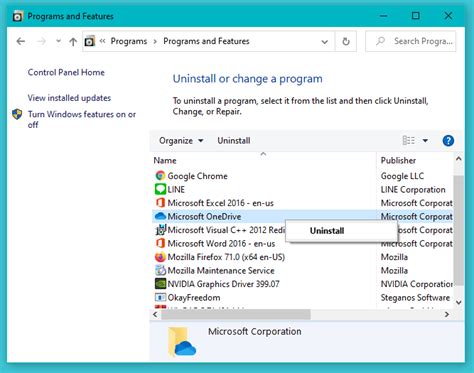Click the horizontal scrollbar thumb
The width and height of the screenshot is (474, 373).
pos(236,314)
